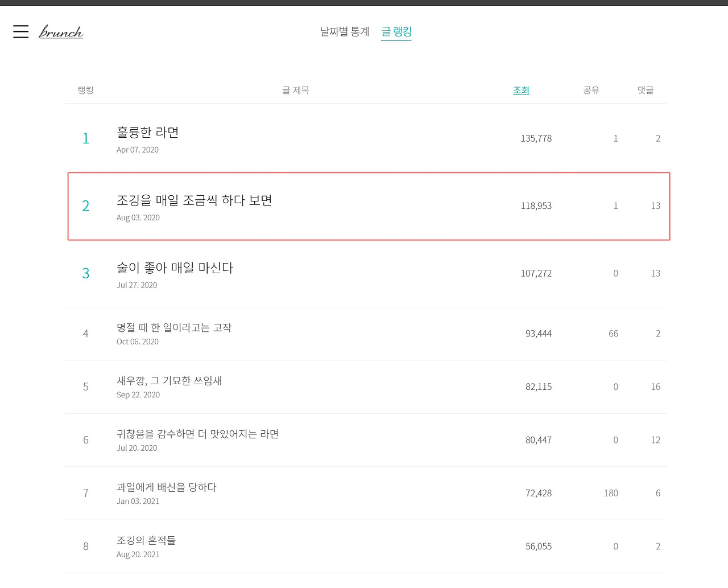Screen dimensions: 728x588
Task: Open 조깅을 매일 조금씩 하다 보면
Action: 195,200
